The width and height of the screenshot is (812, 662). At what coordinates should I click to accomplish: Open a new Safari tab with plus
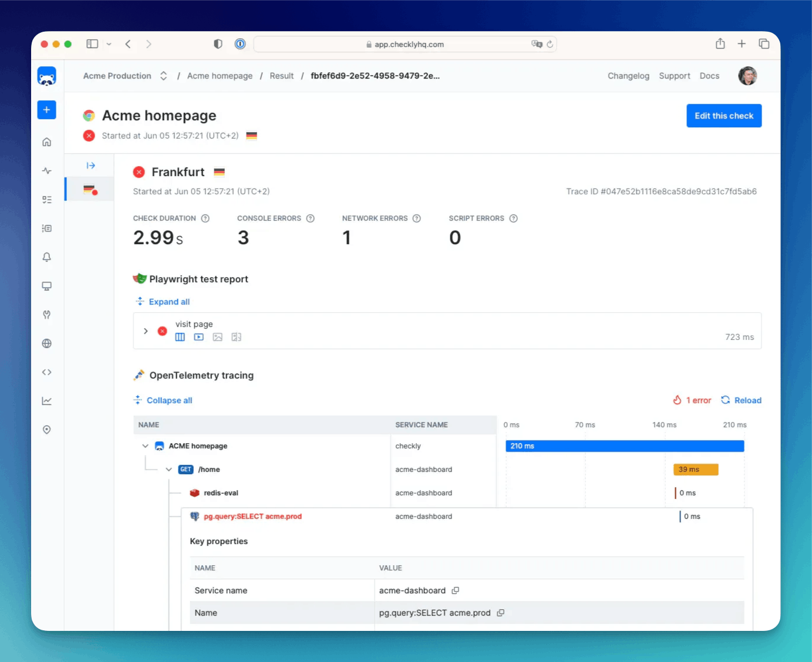[742, 44]
